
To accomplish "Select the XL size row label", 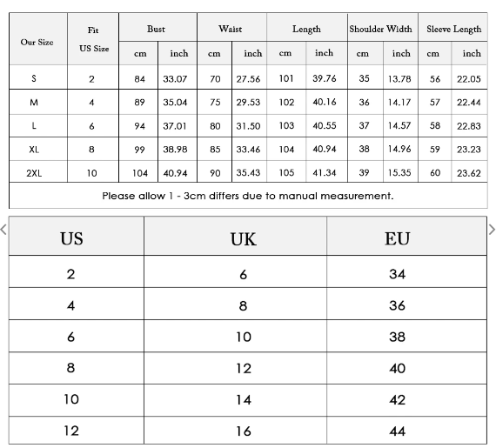I will (34, 150).
